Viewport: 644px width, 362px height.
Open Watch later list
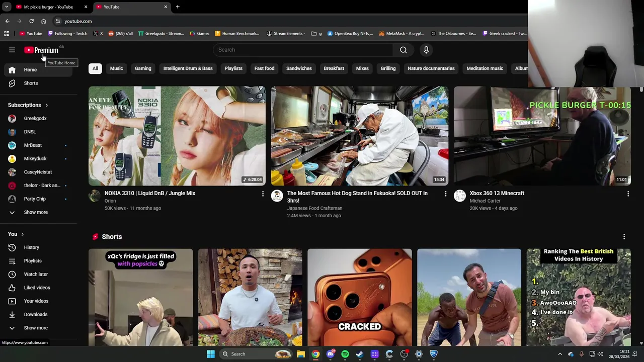pos(38,274)
